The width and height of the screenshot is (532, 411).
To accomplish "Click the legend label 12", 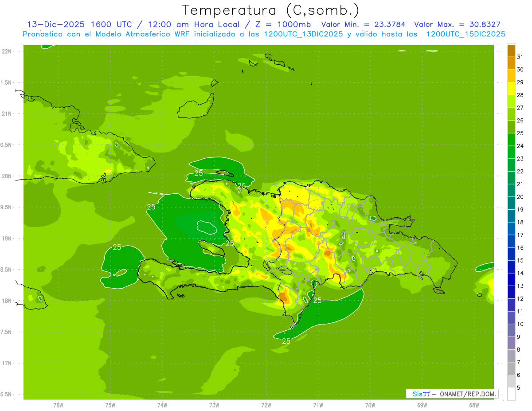I will coord(520,299).
